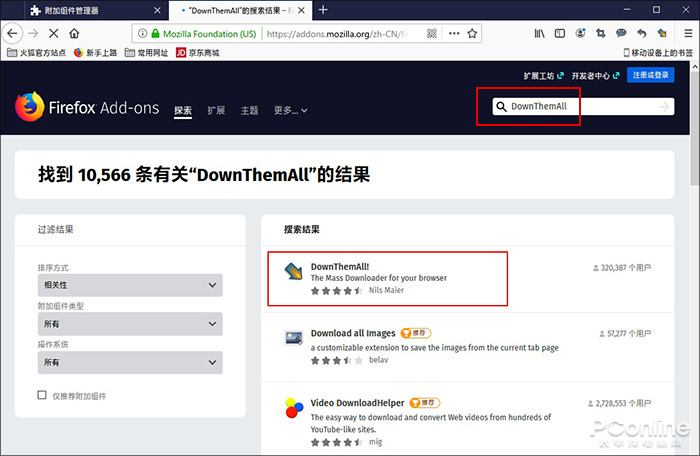Click the DownThemAll! add-on icon
Screen dimensions: 700x456
(294, 271)
